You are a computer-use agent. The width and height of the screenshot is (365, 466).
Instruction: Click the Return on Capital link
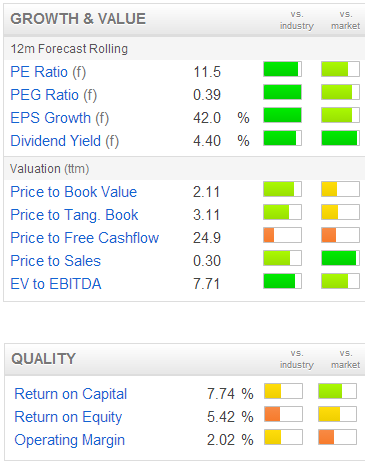71,394
